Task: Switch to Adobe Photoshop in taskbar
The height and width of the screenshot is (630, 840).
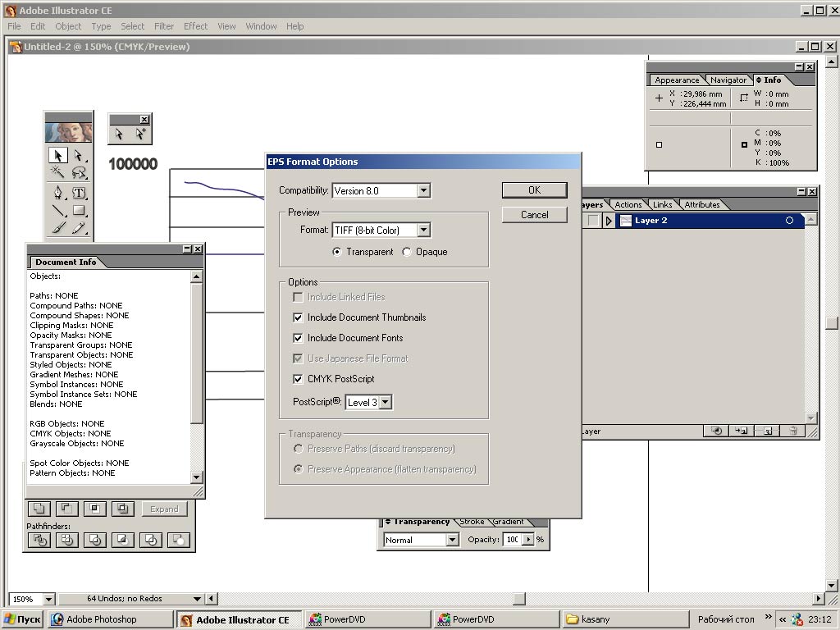Action: pyautogui.click(x=110, y=619)
